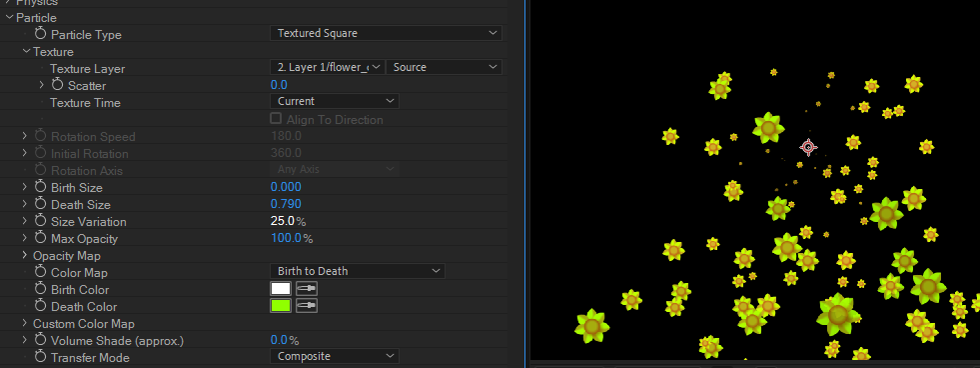Click Death Size value 0.790
The width and height of the screenshot is (980, 368).
pos(286,203)
